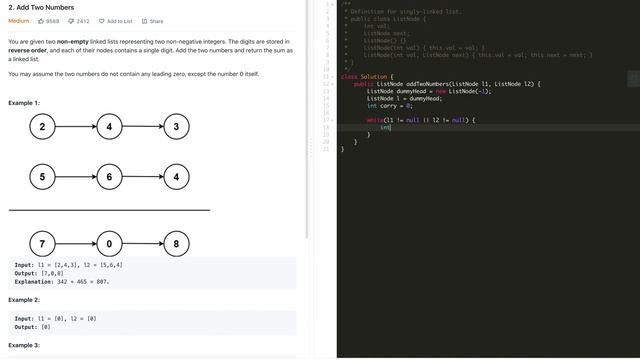Screen dimensions: 640x360
Task: Click the 'class Solution {' code line
Action: pyautogui.click(x=367, y=77)
